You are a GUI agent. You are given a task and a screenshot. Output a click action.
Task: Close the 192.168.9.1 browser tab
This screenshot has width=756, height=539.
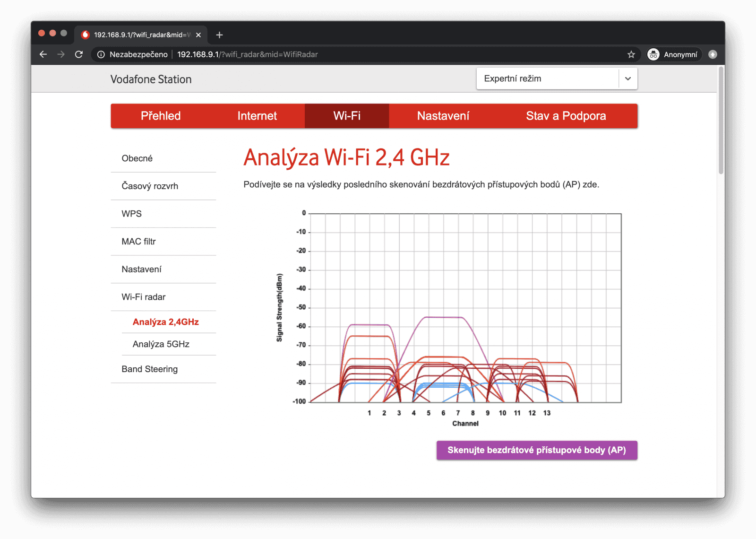point(198,35)
